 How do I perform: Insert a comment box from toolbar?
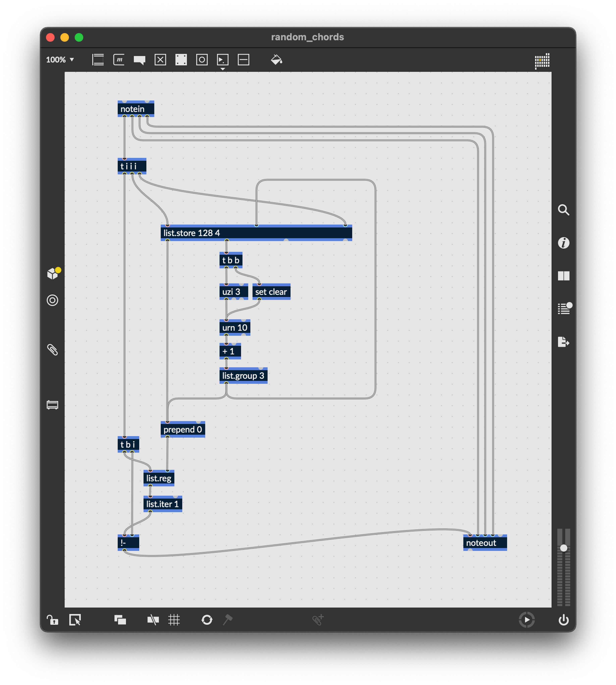139,60
